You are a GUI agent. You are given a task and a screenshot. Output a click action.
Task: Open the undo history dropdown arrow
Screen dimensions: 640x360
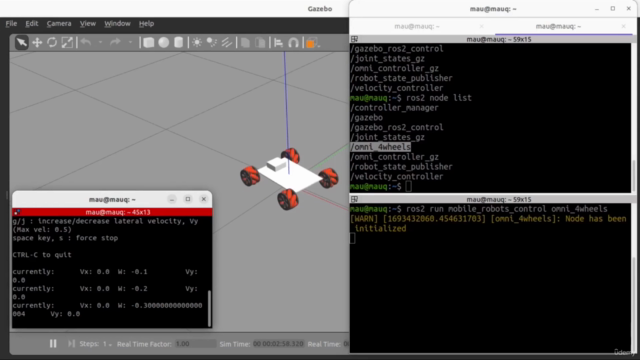pos(100,42)
